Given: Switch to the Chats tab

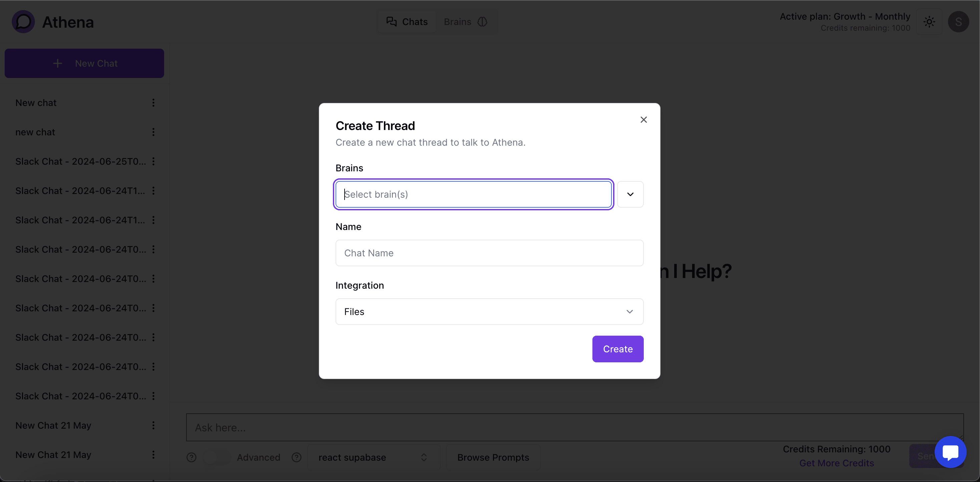Looking at the screenshot, I should click(x=407, y=22).
